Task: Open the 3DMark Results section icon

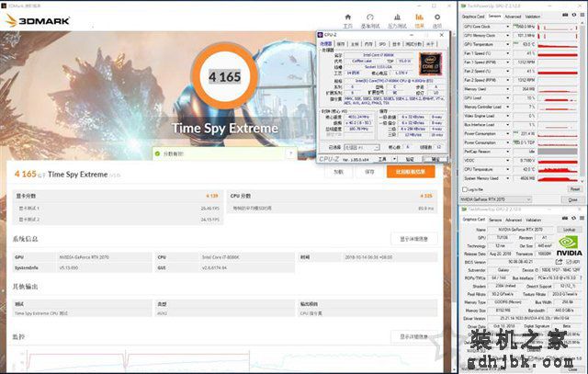Action: (419, 17)
